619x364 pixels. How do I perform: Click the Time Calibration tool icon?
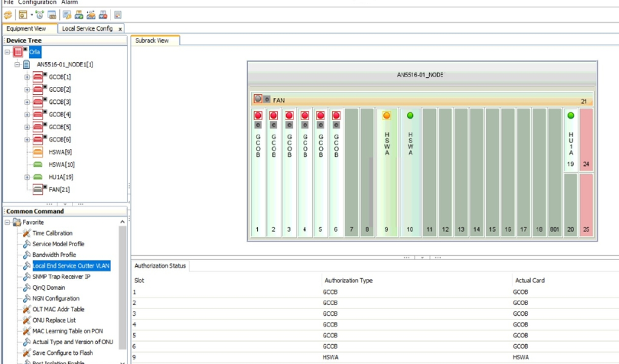tap(27, 233)
